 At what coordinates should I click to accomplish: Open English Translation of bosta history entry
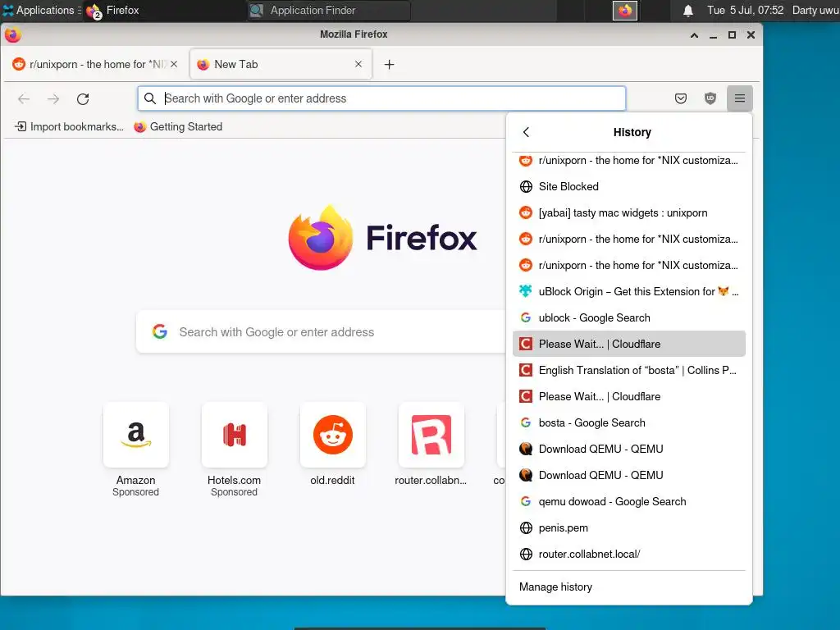(629, 370)
